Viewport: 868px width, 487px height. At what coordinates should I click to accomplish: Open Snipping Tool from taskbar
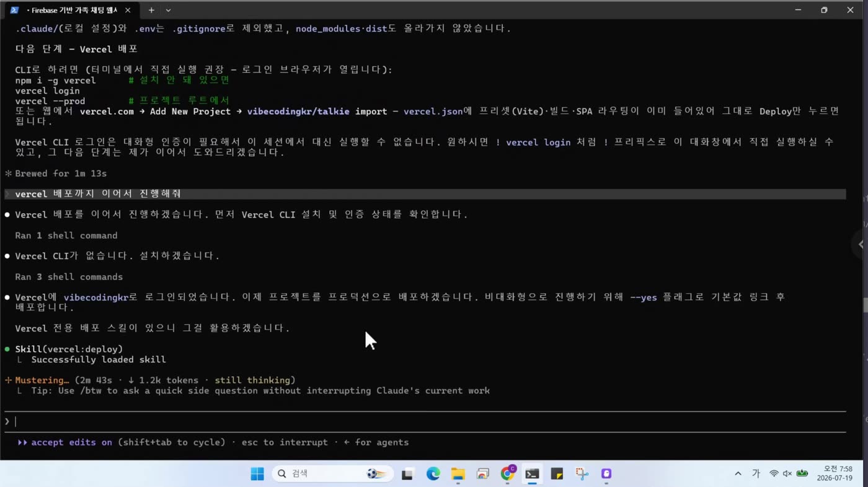[582, 474]
